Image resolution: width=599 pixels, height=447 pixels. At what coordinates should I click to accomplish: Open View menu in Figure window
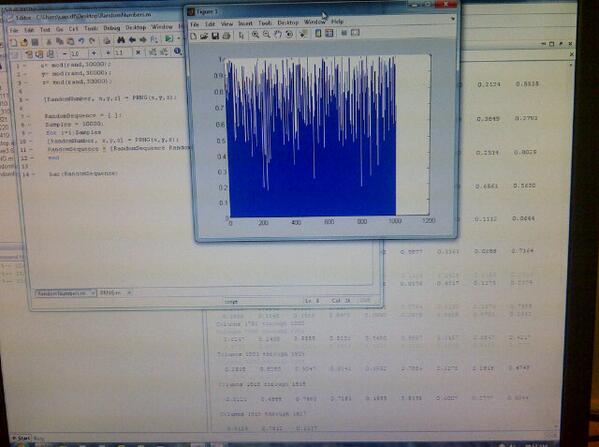227,24
